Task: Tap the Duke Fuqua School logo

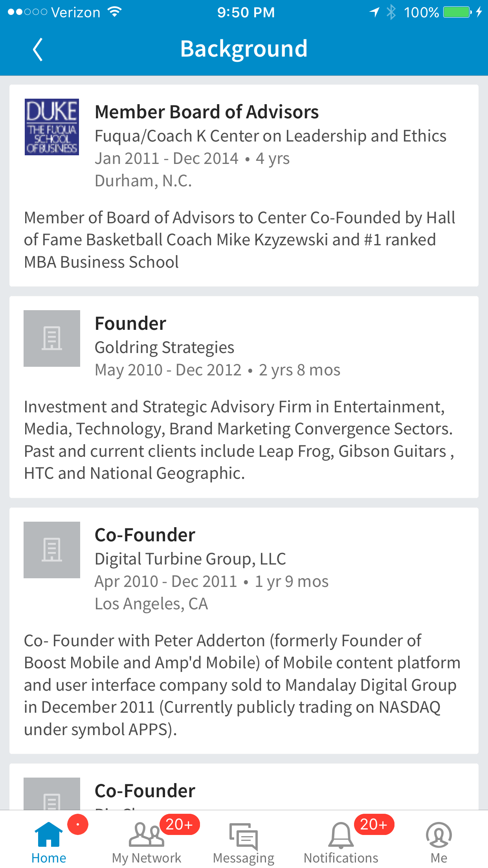Action: click(x=52, y=127)
